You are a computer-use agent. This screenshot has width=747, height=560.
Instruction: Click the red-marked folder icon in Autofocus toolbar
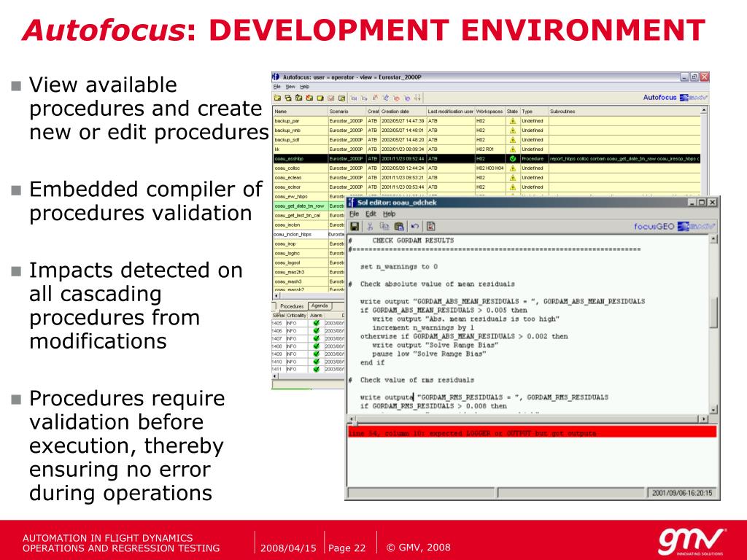[309, 98]
